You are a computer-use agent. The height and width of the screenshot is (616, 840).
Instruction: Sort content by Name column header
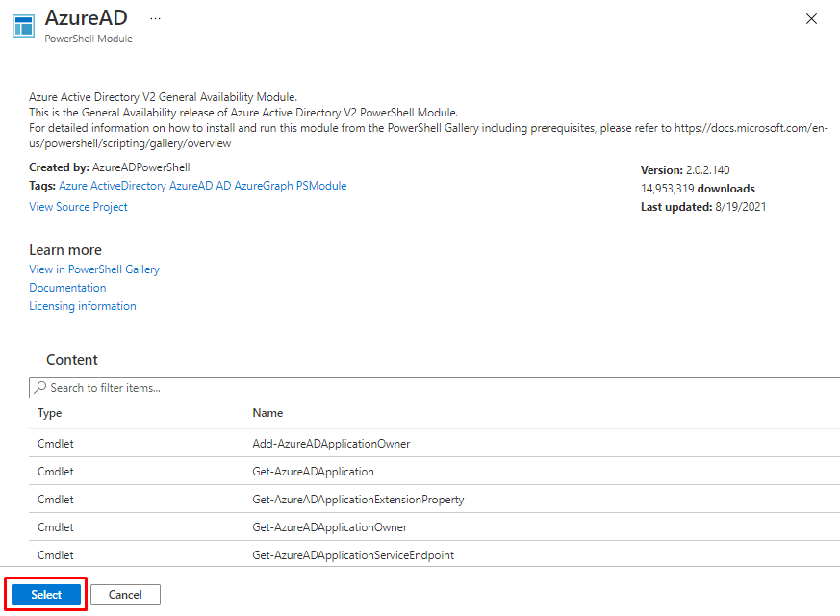click(x=267, y=413)
